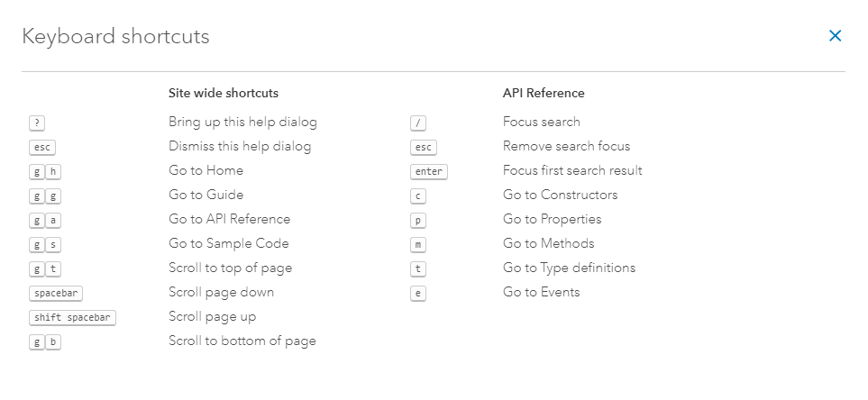Click the Keyboard shortcuts dialog title
The width and height of the screenshot is (868, 400).
pos(115,37)
